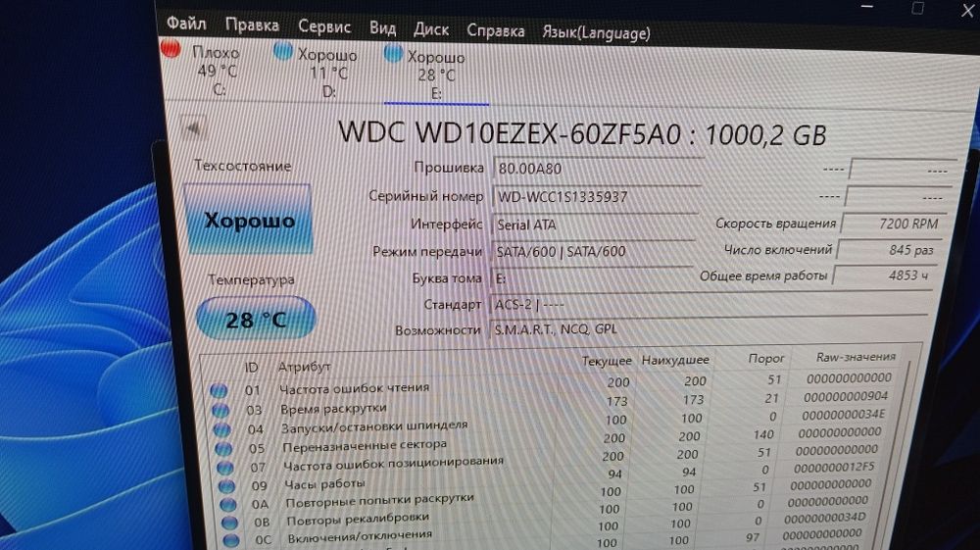Click the Буква тома field E:
The height and width of the screenshot is (550, 980).
coord(591,277)
